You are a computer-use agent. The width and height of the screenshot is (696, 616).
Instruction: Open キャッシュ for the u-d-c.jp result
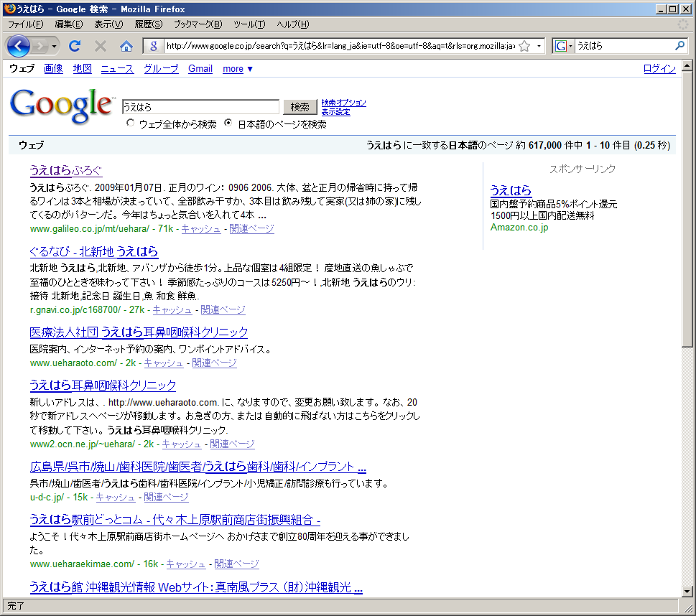[x=116, y=497]
